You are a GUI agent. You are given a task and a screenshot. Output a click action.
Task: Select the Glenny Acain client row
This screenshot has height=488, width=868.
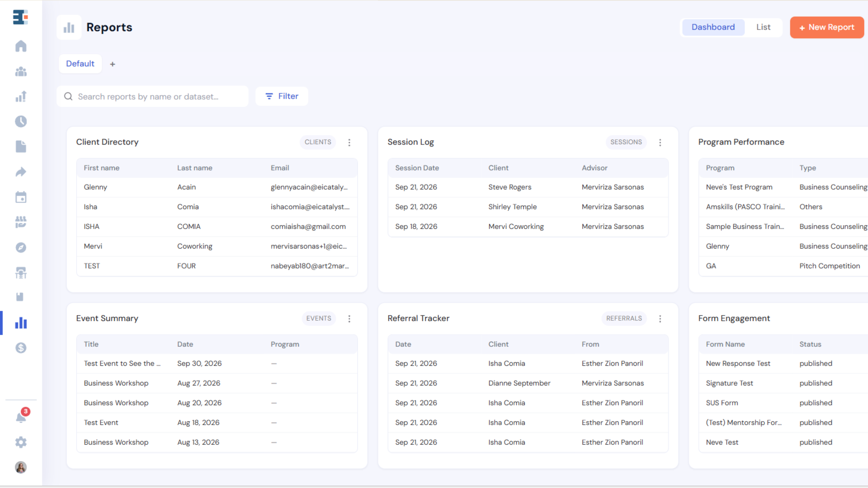217,187
